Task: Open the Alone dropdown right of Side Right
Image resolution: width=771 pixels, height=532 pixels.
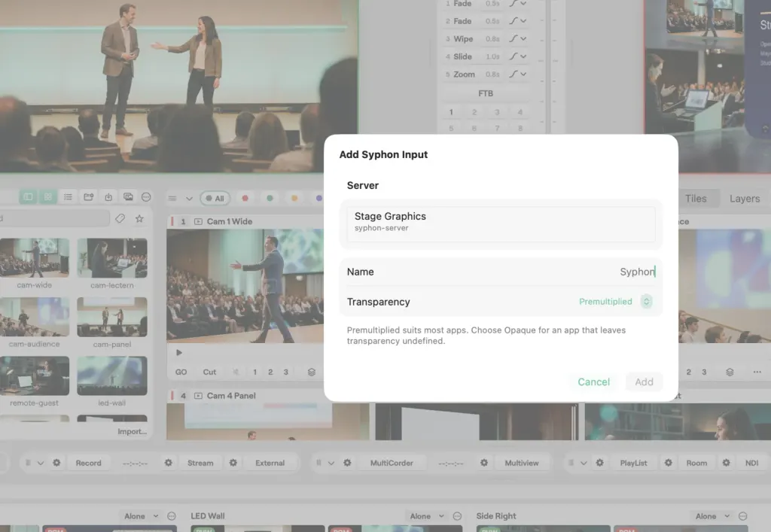Action: [712, 515]
